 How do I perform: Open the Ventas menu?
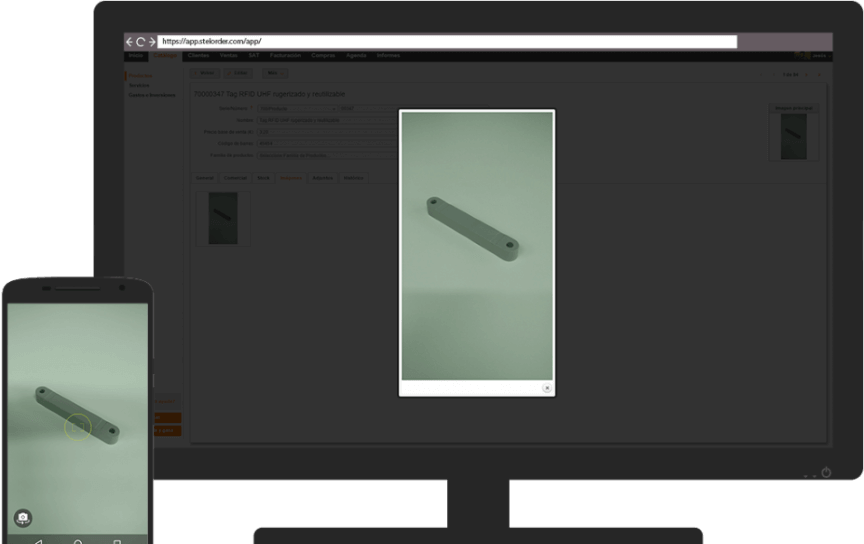[x=228, y=56]
